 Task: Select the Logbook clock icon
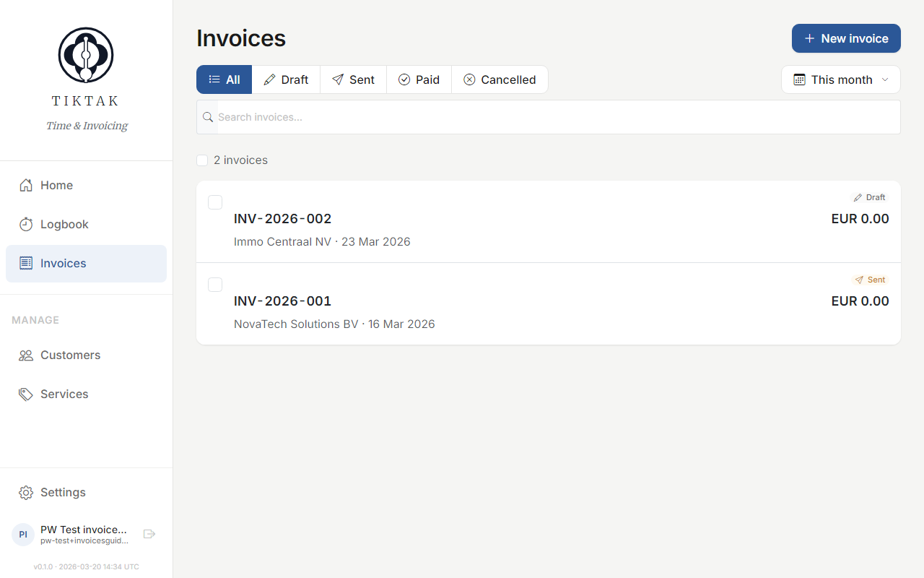[26, 224]
